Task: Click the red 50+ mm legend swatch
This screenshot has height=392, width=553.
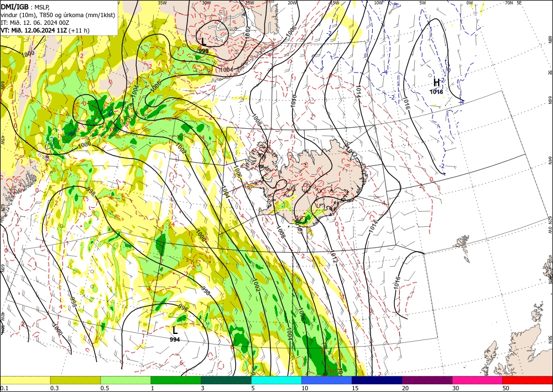Action: (528, 380)
